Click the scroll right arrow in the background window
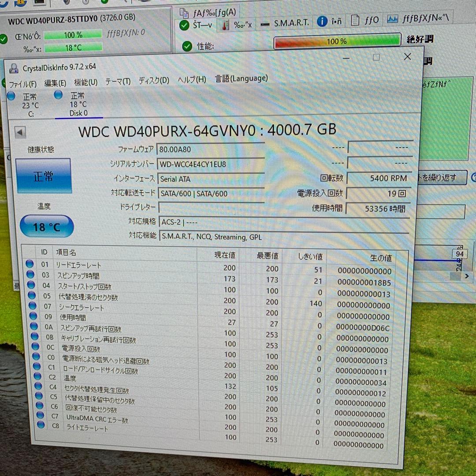 click(467, 276)
